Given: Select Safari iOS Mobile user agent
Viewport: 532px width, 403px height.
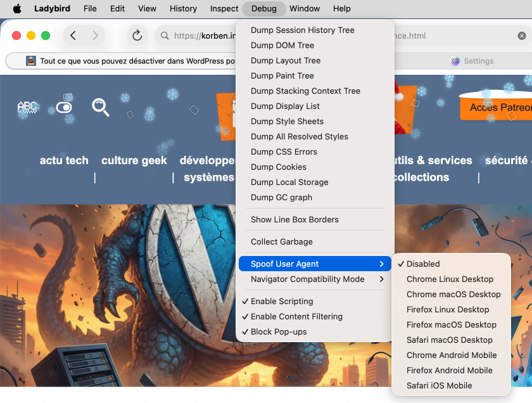Looking at the screenshot, I should click(x=439, y=385).
